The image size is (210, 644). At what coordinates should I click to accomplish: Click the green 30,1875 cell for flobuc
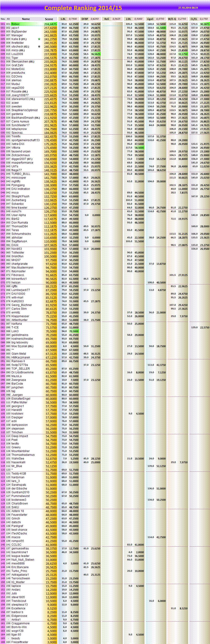point(205,24)
